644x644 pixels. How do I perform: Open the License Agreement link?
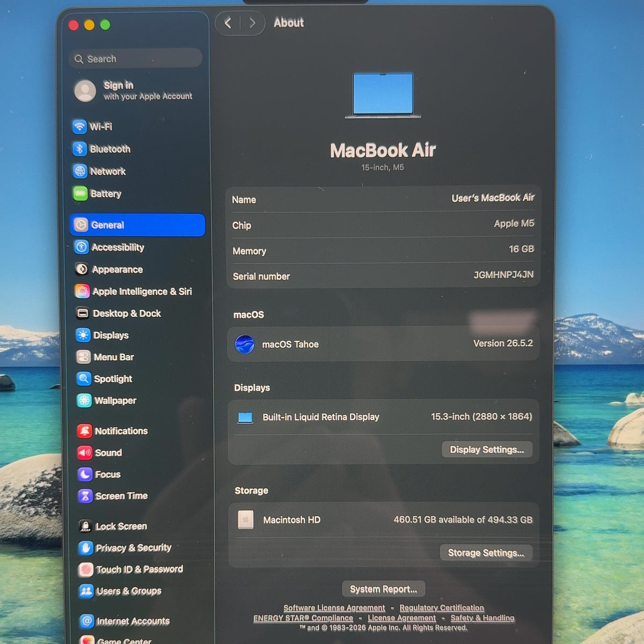(x=401, y=618)
